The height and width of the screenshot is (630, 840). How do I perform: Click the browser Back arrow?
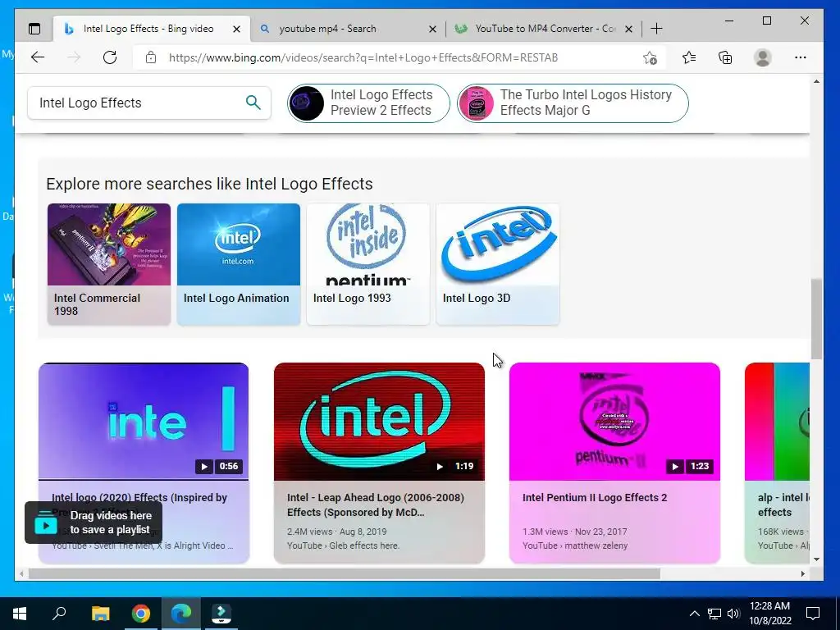click(38, 57)
